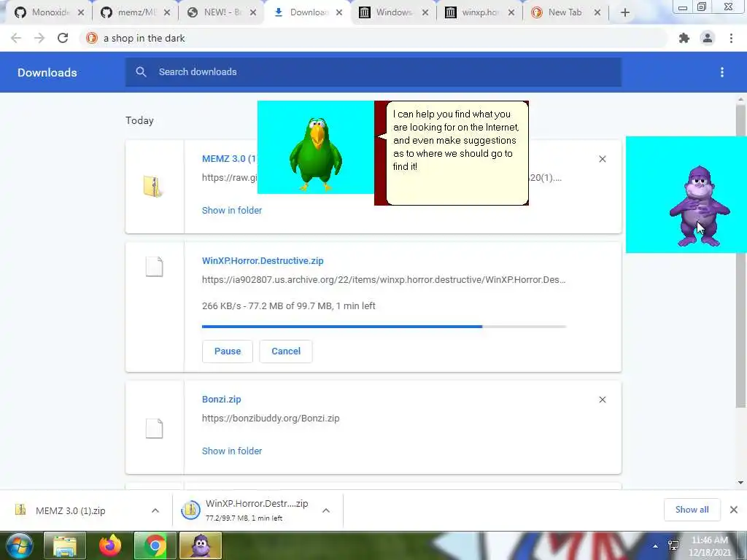Click the MEMZ 3.0 zip folder icon

[153, 186]
